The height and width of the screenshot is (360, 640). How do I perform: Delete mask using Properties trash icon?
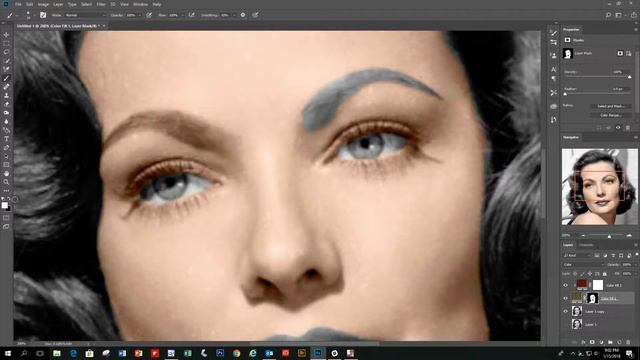point(628,128)
